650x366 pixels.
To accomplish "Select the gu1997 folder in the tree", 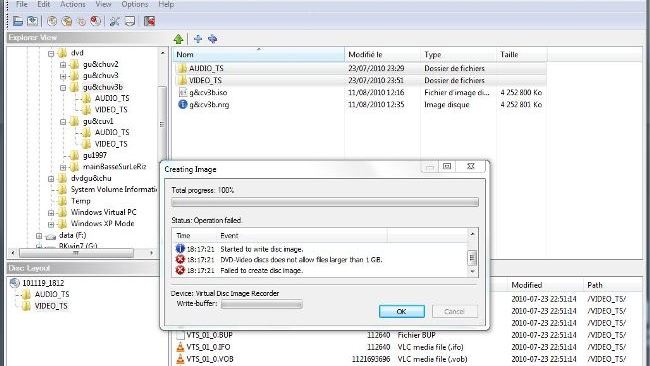I will (95, 155).
